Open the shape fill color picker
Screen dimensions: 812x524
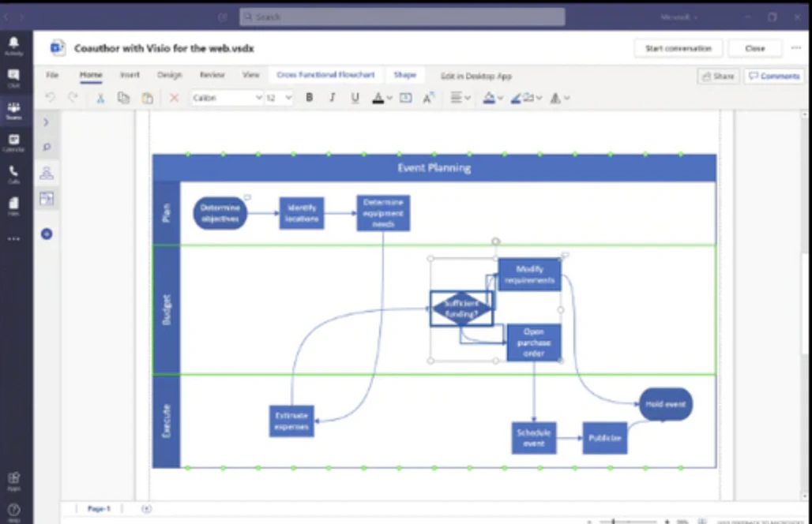pyautogui.click(x=492, y=97)
